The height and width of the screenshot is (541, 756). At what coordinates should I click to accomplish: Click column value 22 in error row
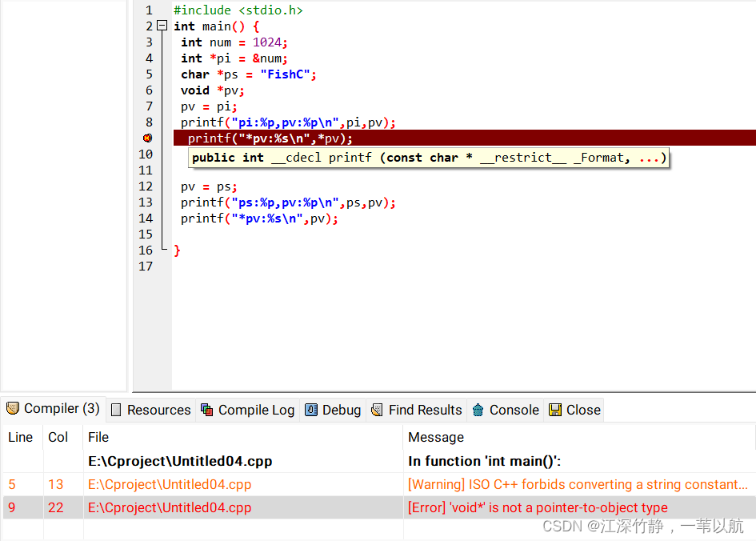point(55,507)
